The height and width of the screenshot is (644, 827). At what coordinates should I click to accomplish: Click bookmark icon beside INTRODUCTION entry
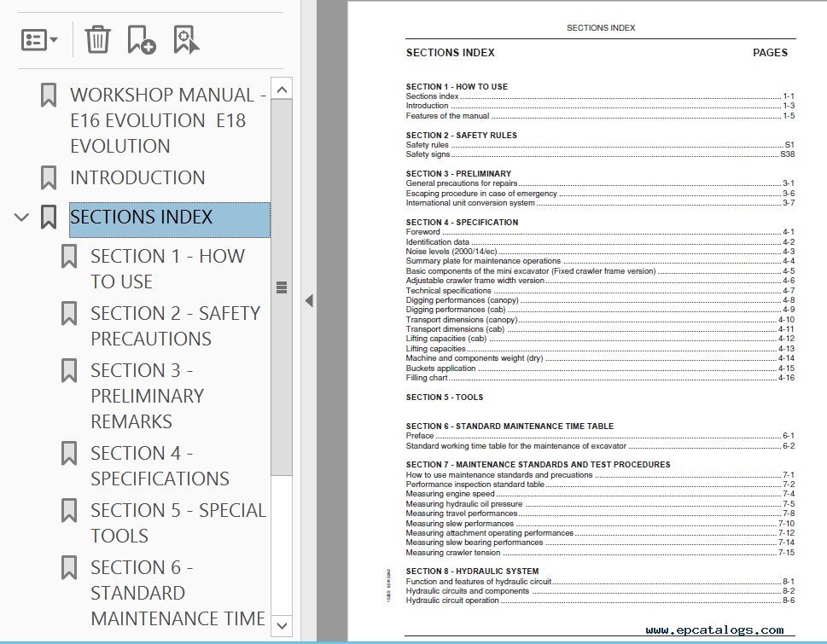(49, 177)
